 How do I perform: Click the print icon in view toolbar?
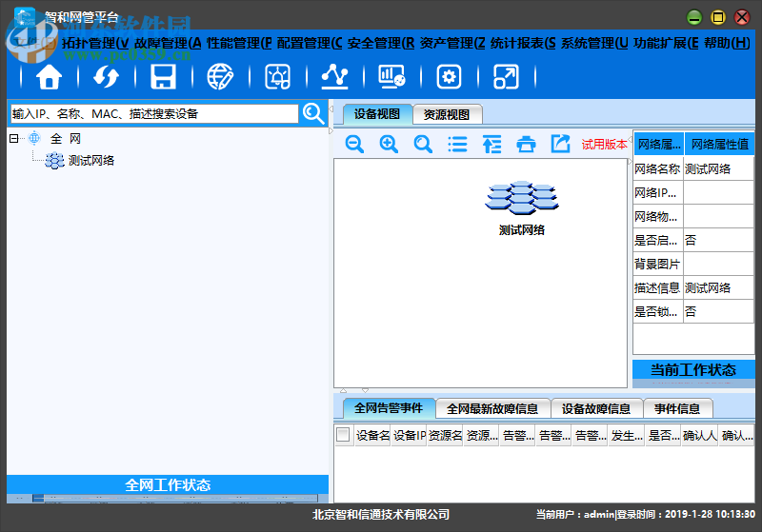point(526,144)
